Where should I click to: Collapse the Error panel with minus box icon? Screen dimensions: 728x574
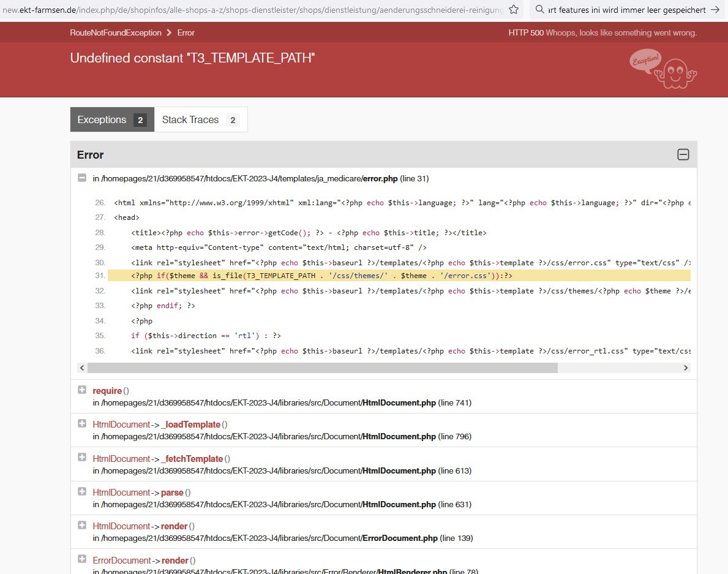click(x=683, y=155)
